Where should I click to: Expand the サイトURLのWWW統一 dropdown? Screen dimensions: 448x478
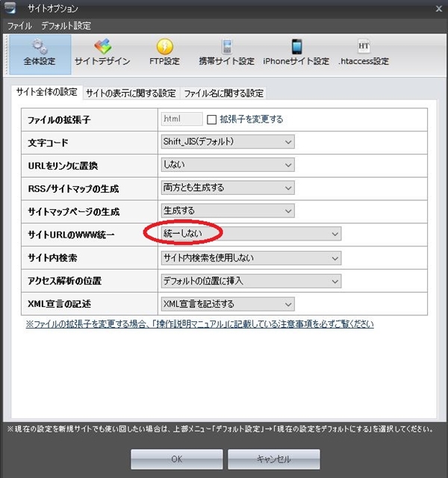click(251, 235)
